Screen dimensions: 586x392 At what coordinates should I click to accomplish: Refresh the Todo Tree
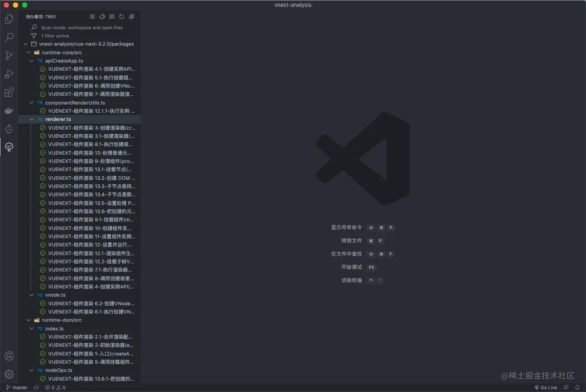click(x=122, y=17)
